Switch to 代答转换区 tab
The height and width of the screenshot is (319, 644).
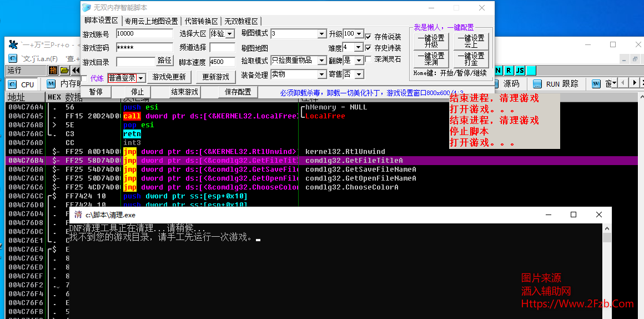[201, 21]
